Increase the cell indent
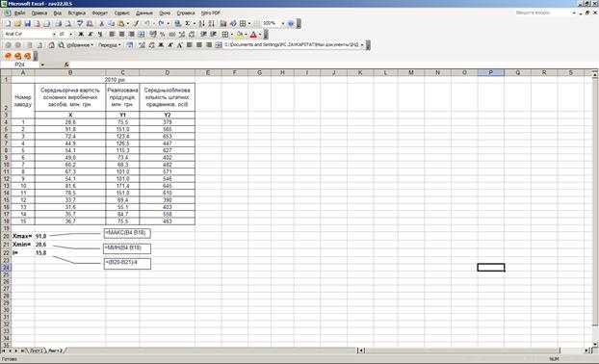The height and width of the screenshot is (364, 599). tap(214, 35)
